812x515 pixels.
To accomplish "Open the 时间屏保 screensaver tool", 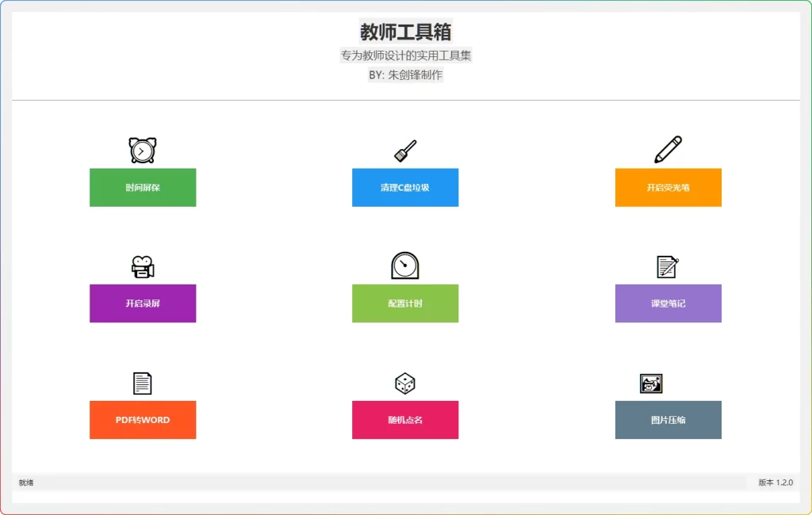I will [142, 187].
